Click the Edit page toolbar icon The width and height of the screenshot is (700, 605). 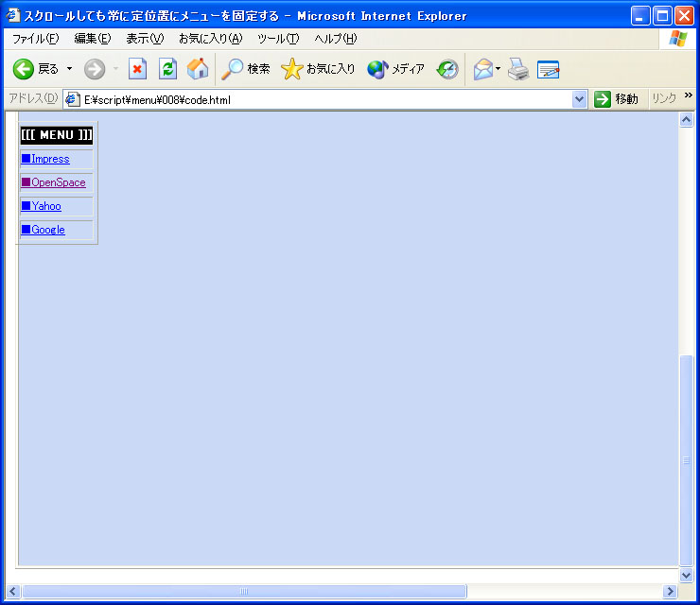tap(549, 69)
